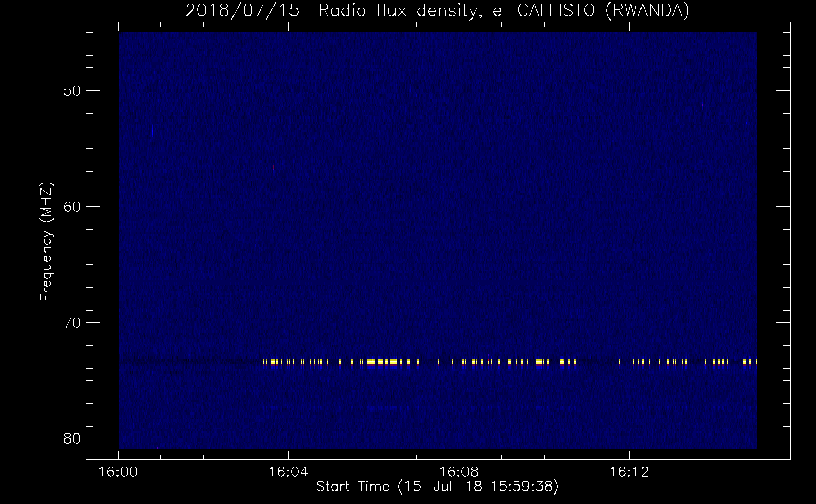
Task: Select the 16:08 time tick label
Action: coord(459,472)
